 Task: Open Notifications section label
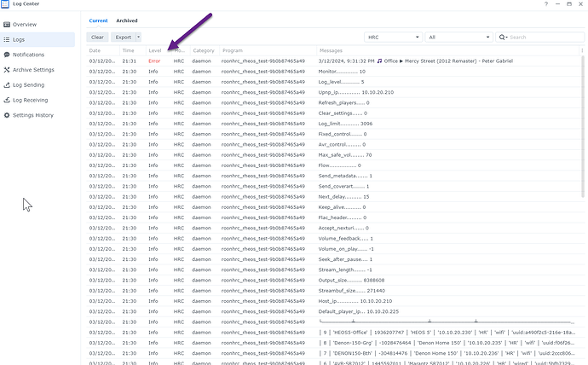(x=28, y=55)
